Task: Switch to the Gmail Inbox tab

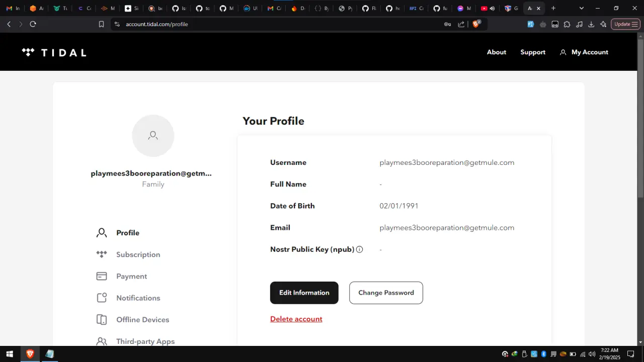Action: point(13,9)
